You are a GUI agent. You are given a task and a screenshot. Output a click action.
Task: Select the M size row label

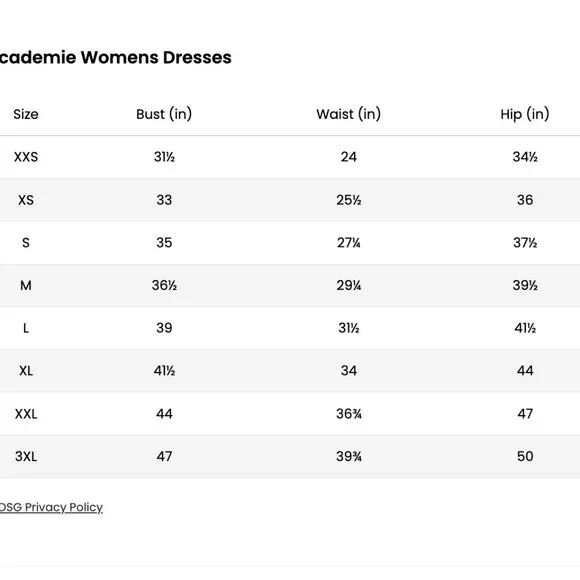26,286
